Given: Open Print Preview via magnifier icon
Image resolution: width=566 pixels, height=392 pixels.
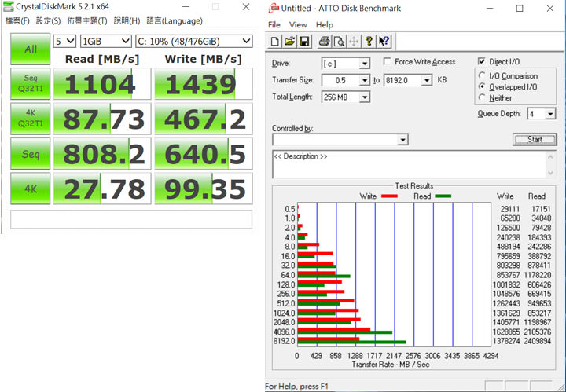Looking at the screenshot, I should click(x=338, y=41).
